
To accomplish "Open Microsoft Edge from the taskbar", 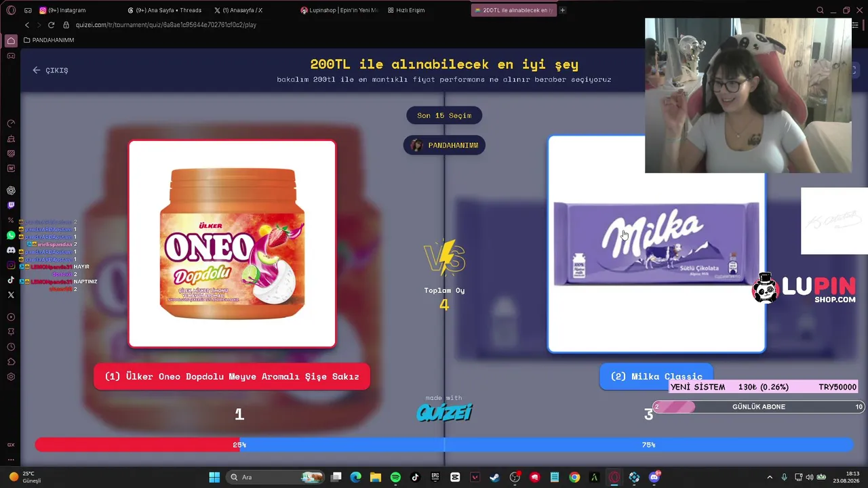I will [x=356, y=477].
